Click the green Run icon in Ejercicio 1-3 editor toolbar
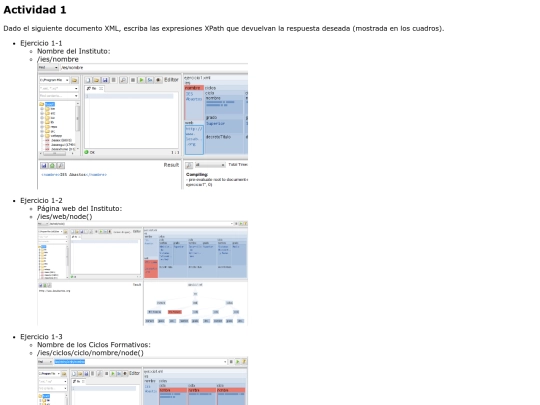This screenshot has height=405, width=540. click(113, 373)
